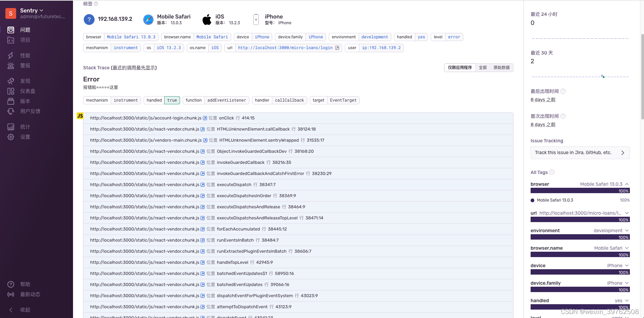
Task: Click the JS platform badge icon
Action: (80, 116)
